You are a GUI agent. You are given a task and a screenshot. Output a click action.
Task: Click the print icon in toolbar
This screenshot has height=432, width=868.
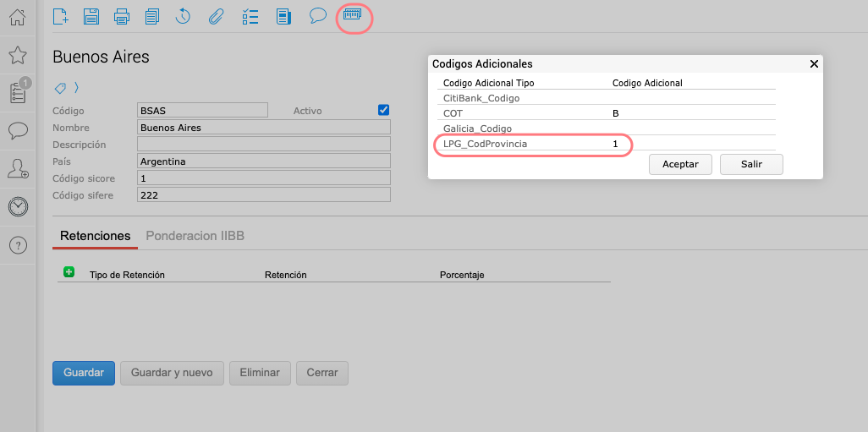pyautogui.click(x=122, y=16)
